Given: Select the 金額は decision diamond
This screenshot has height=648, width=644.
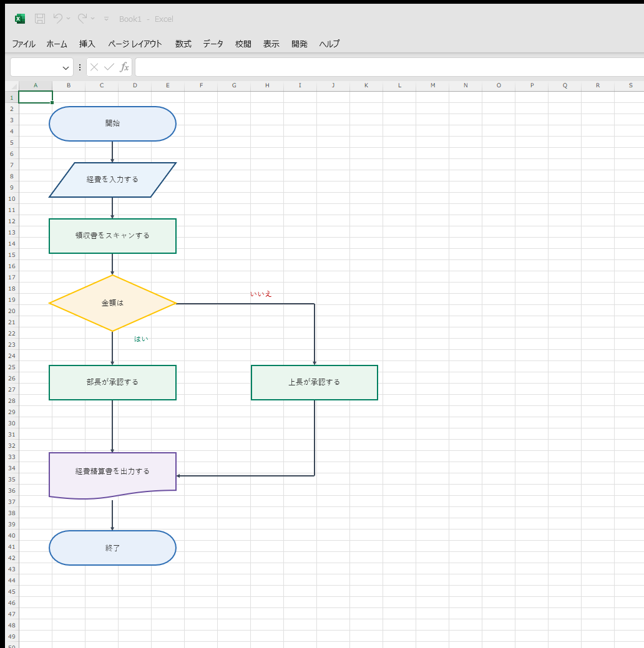Looking at the screenshot, I should pyautogui.click(x=112, y=303).
